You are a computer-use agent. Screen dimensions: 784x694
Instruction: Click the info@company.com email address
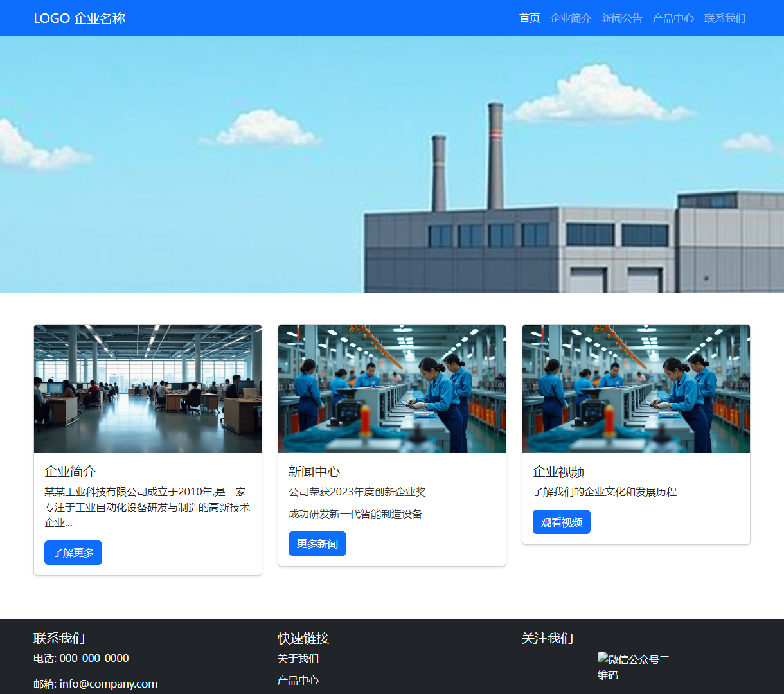click(x=108, y=684)
